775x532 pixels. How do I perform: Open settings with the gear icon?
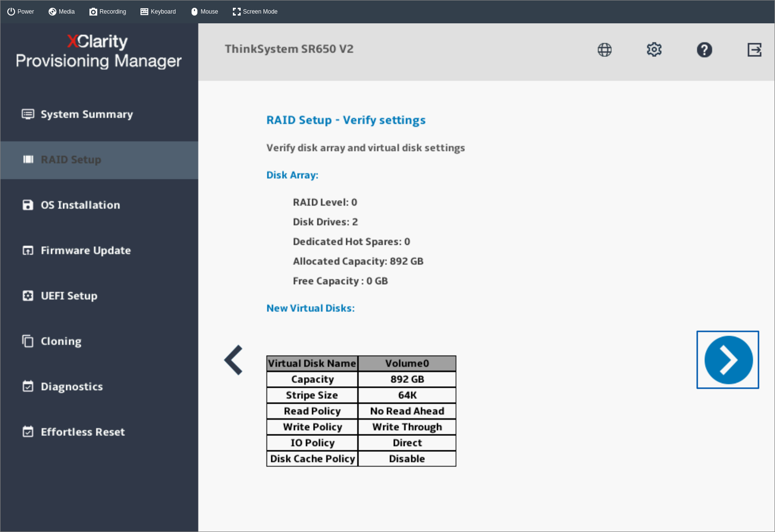pyautogui.click(x=654, y=50)
